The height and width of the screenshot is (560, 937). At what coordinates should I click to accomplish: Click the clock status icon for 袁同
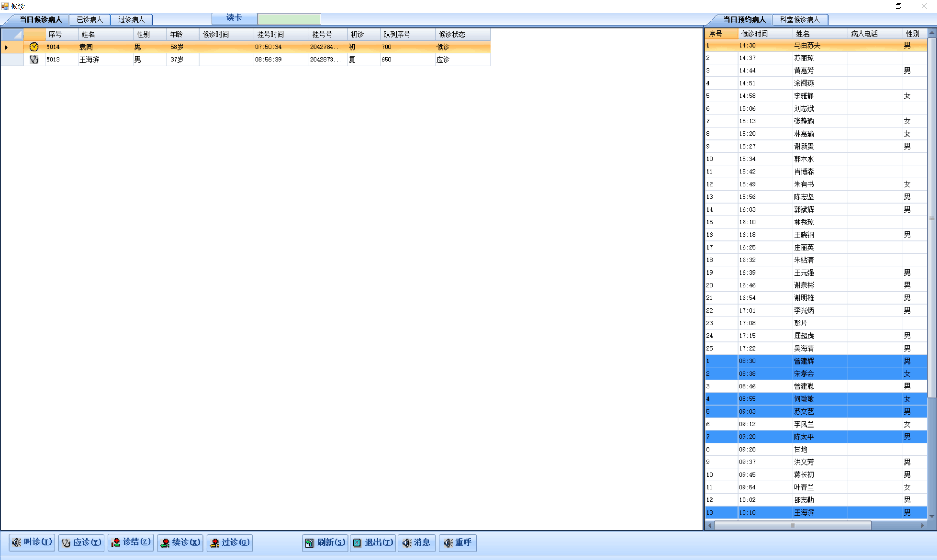[x=34, y=47]
